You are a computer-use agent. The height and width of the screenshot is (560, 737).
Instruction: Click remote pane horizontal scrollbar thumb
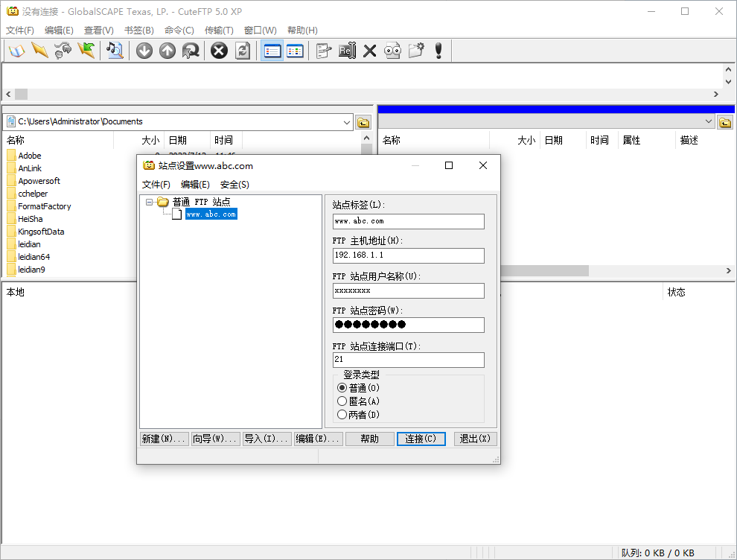[x=544, y=271]
